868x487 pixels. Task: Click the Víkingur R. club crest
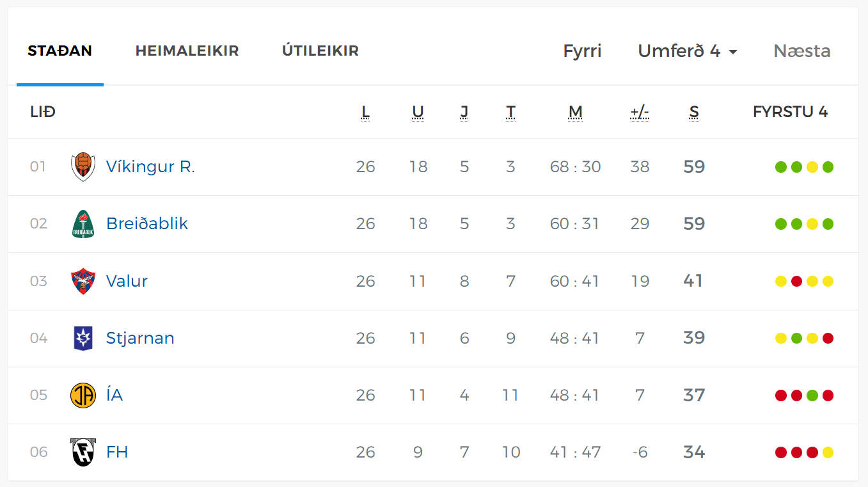coord(83,167)
